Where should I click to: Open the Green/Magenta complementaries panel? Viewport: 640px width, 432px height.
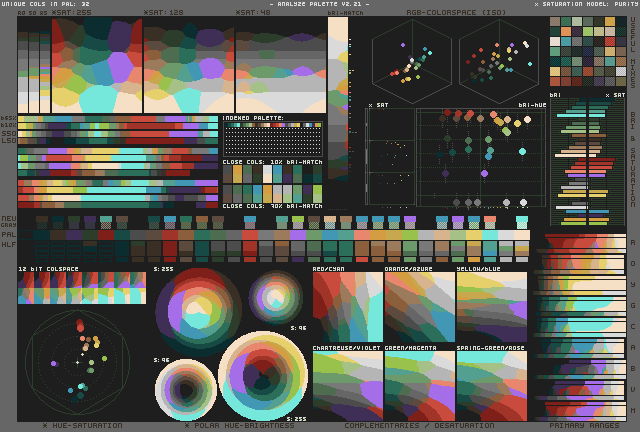419,385
